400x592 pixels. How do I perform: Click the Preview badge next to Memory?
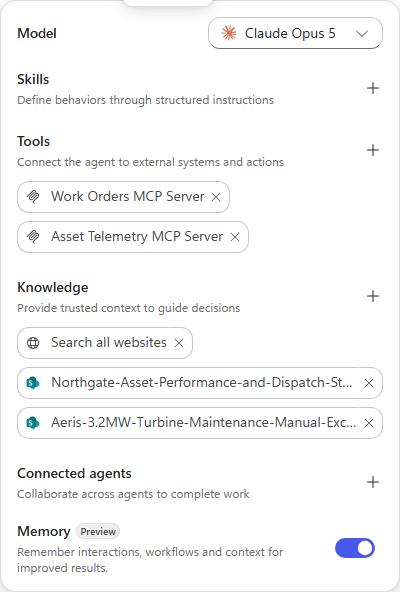coord(98,532)
